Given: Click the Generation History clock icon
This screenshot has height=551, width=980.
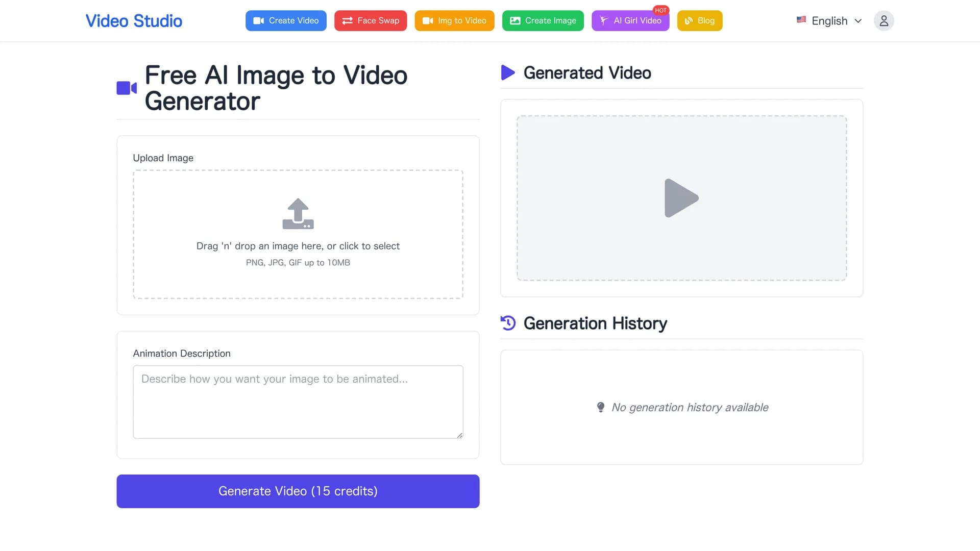Looking at the screenshot, I should point(508,323).
